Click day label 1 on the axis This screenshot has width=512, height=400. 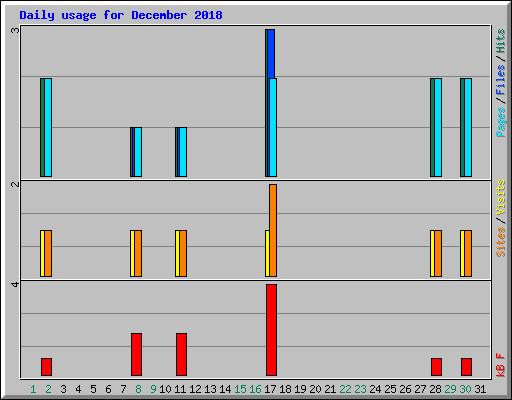33,389
